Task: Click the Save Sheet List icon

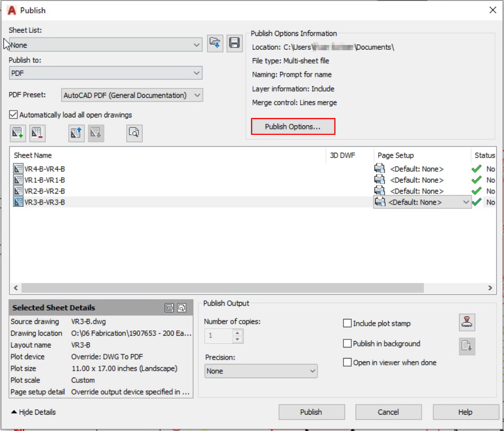Action: point(234,43)
